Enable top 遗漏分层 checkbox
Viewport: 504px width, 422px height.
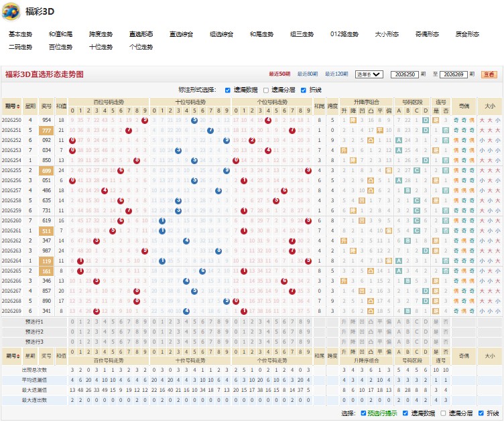click(x=266, y=90)
